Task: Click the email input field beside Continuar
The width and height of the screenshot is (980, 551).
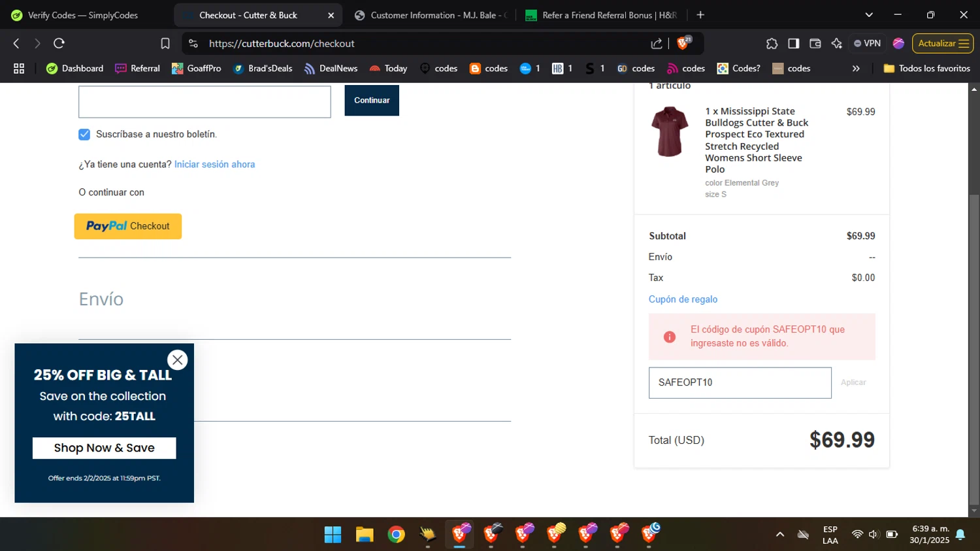Action: tap(204, 101)
